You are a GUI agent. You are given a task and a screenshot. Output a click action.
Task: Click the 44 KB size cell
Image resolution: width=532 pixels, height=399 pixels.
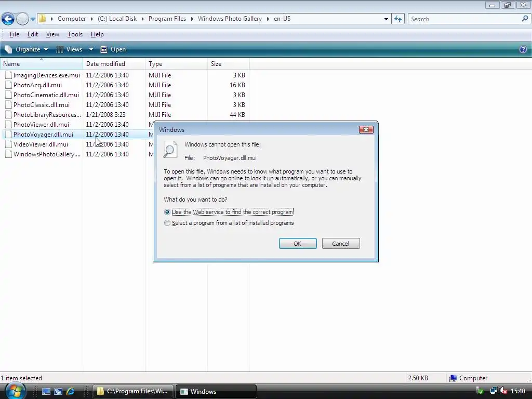237,115
